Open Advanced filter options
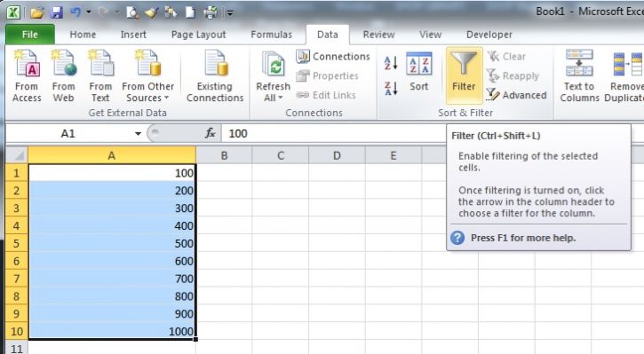644x354 pixels. (516, 95)
